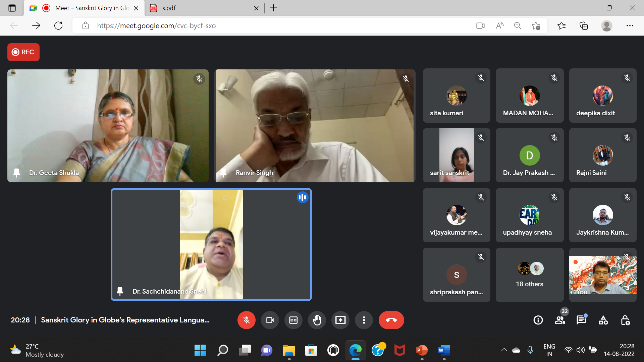Toggle the camera on or off
Screen dimensions: 644x362
click(270, 320)
